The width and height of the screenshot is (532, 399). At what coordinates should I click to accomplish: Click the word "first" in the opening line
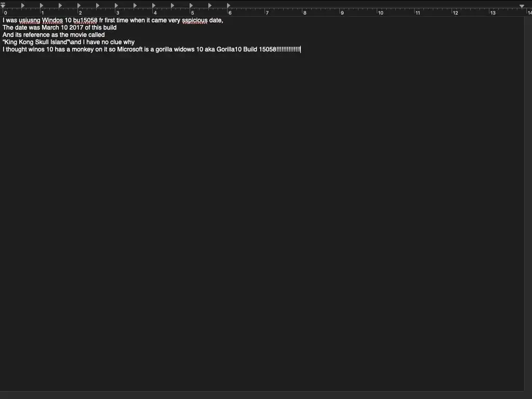click(110, 20)
